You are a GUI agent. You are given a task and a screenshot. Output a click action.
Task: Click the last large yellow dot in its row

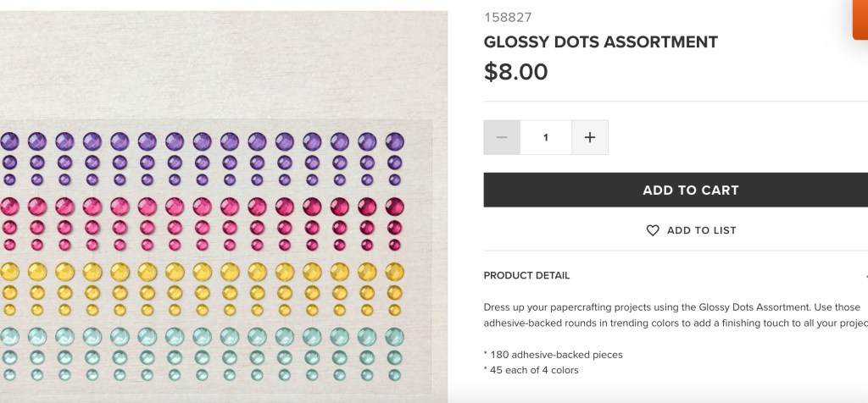point(394,271)
